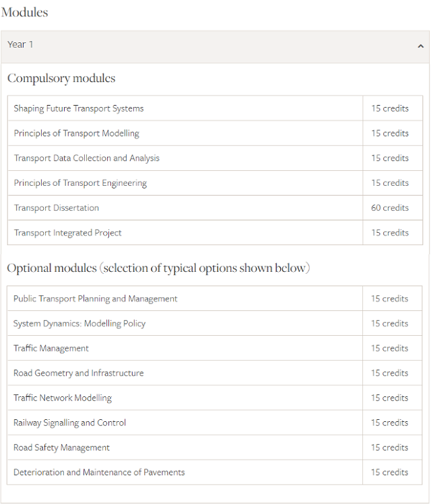This screenshot has width=431, height=504.
Task: Click the Optional modules section heading
Action: (158, 268)
